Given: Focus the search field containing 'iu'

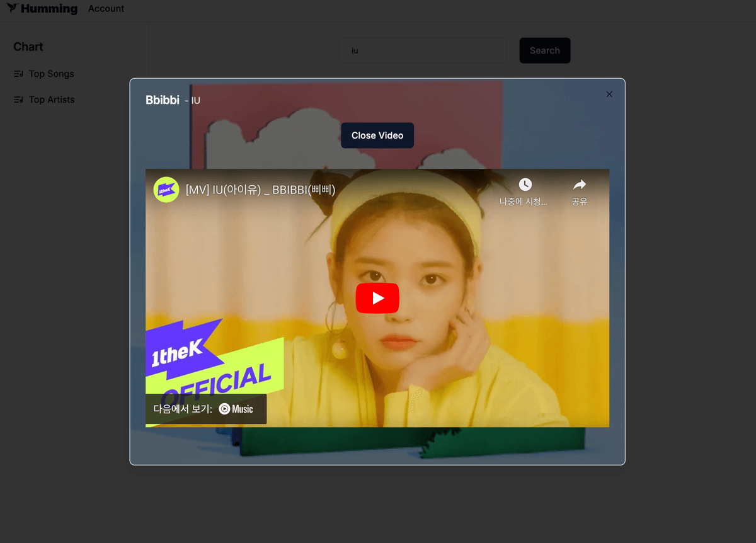Looking at the screenshot, I should click(x=422, y=50).
